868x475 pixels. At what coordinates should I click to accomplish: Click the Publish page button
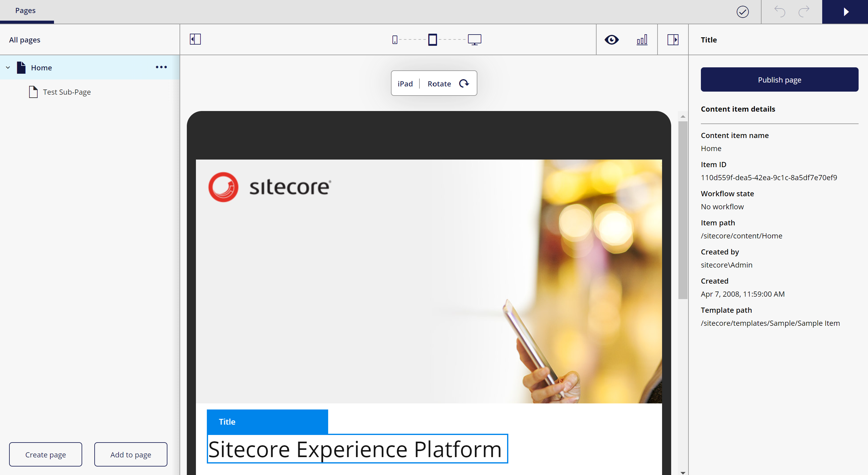779,80
